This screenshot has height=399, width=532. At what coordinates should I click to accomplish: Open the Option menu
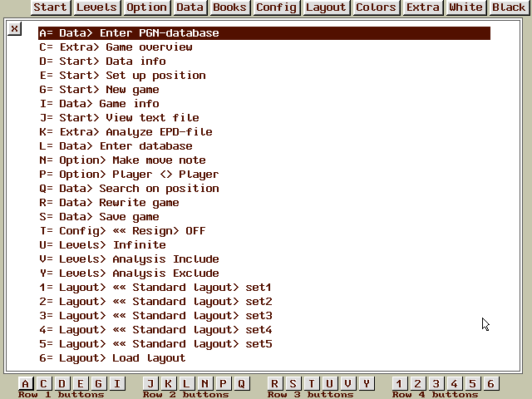(x=147, y=7)
